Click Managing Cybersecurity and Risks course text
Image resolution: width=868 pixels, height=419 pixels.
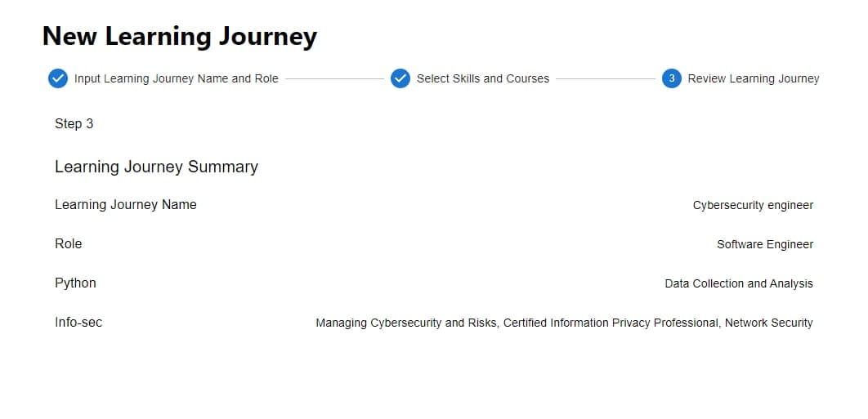pos(405,323)
